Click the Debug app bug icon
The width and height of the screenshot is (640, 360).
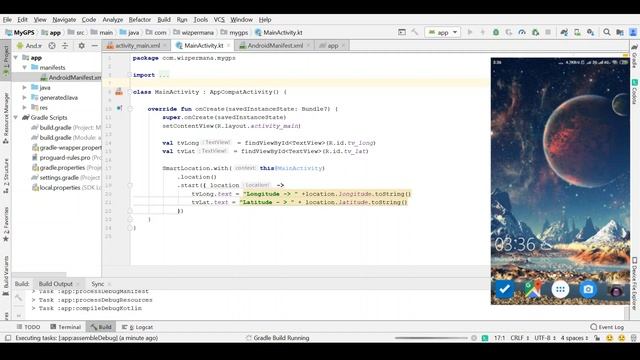[x=496, y=32]
